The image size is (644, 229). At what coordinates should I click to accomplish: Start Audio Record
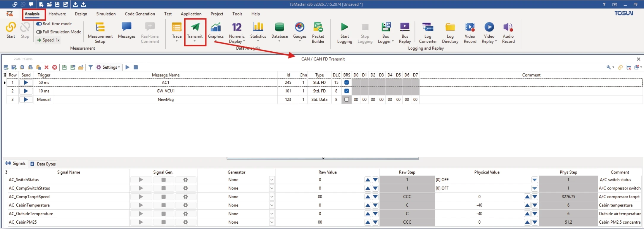(508, 33)
